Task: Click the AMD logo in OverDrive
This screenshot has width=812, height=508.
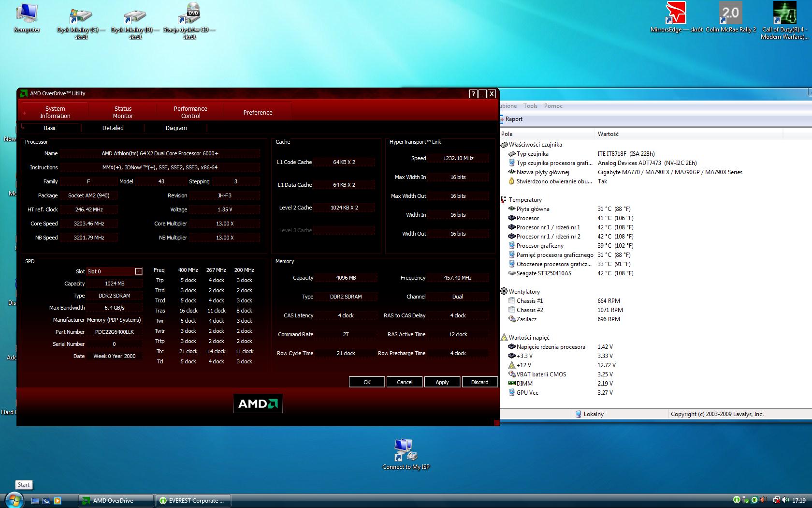Action: (x=258, y=403)
